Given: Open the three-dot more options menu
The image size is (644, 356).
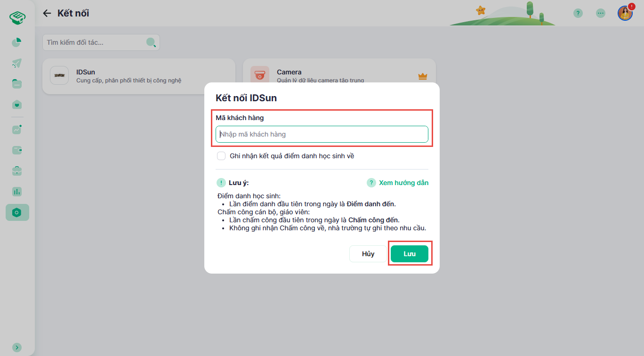Looking at the screenshot, I should 601,13.
